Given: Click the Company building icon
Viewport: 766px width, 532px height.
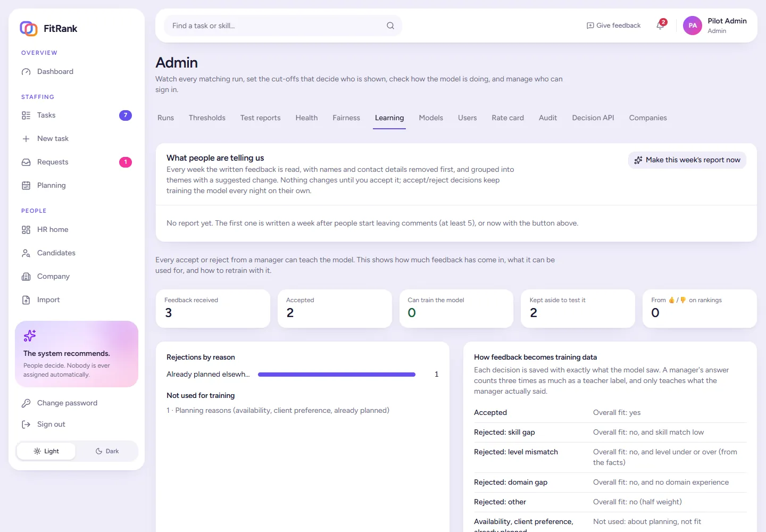Looking at the screenshot, I should [x=26, y=277].
